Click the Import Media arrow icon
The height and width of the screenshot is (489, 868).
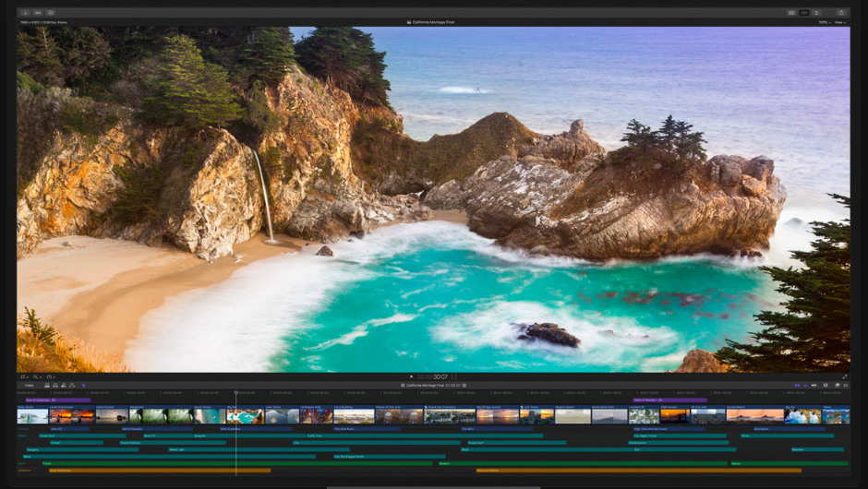(26, 12)
